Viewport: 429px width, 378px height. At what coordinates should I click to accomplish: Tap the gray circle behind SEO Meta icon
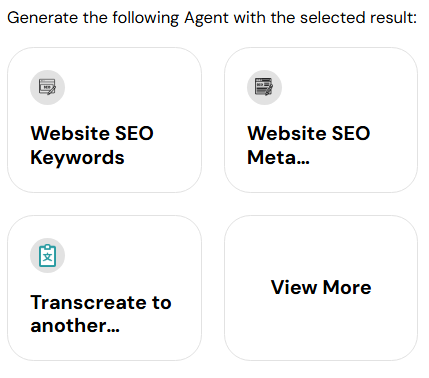264,87
